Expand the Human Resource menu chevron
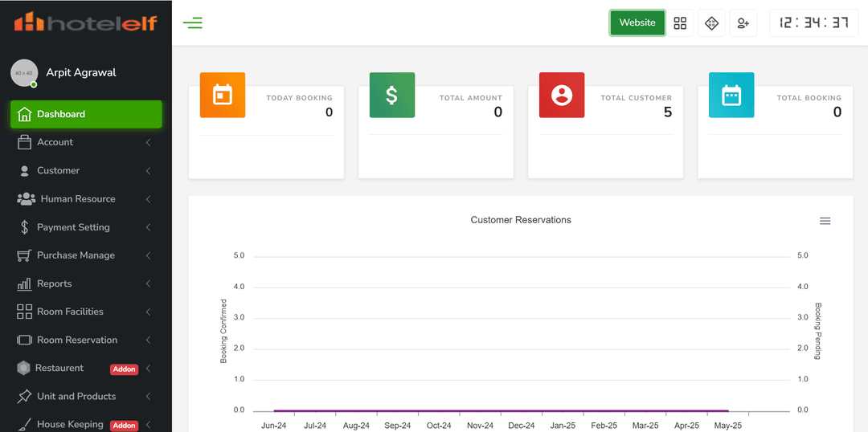Image resolution: width=868 pixels, height=432 pixels. click(149, 199)
